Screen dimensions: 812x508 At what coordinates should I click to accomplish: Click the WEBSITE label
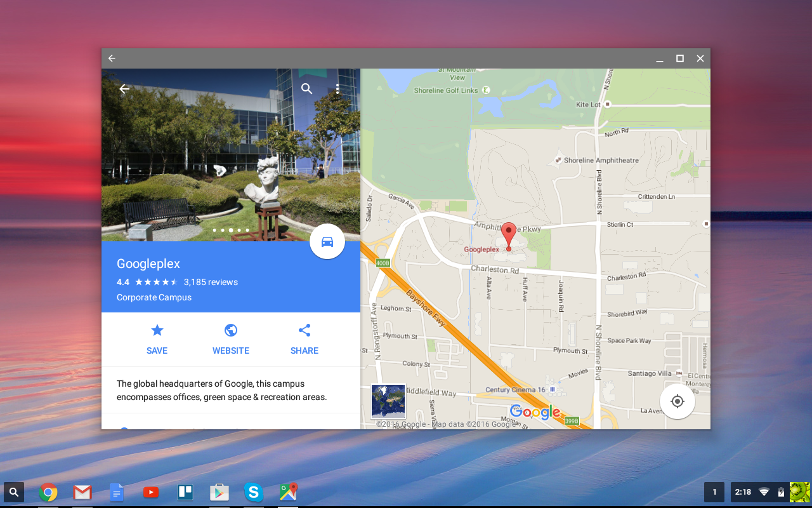231,351
